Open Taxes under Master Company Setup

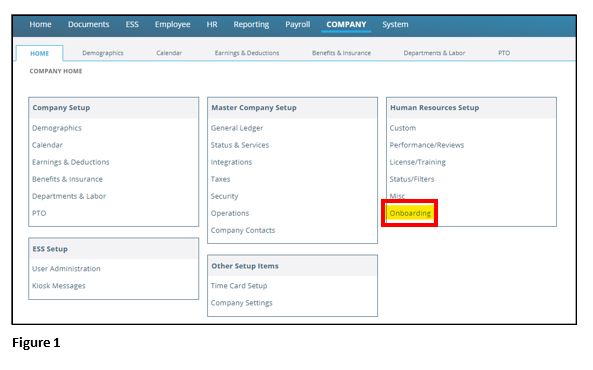tap(220, 179)
